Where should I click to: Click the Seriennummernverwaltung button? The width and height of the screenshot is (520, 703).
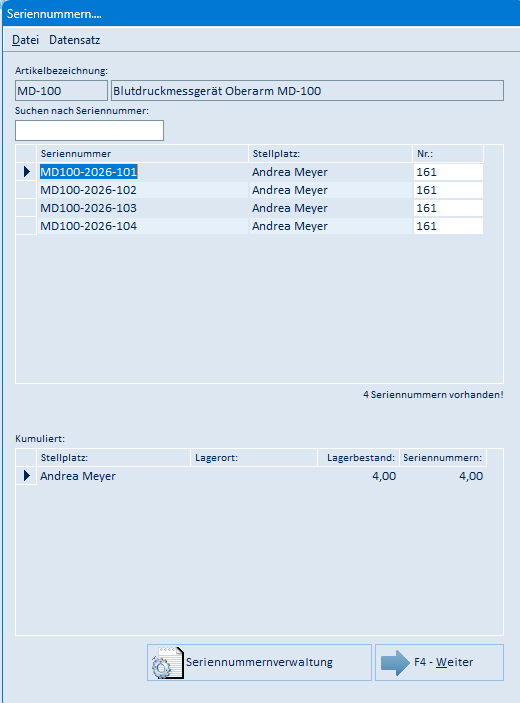pos(259,663)
